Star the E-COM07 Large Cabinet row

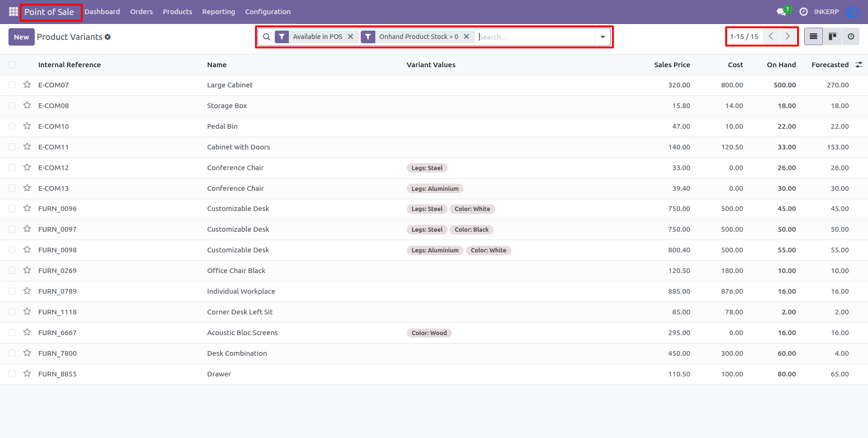click(27, 85)
